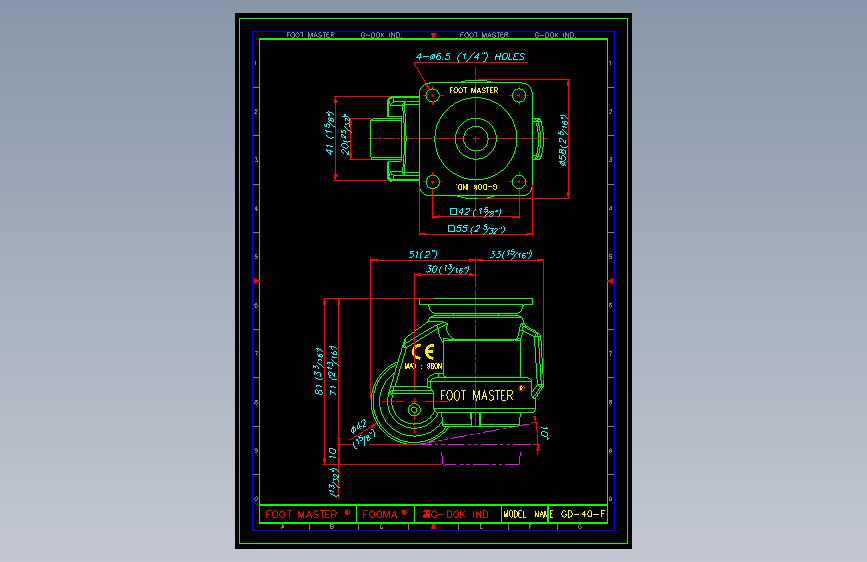Click the "71" height dimension text
Viewport: 867px width, 562px height.
tap(333, 371)
